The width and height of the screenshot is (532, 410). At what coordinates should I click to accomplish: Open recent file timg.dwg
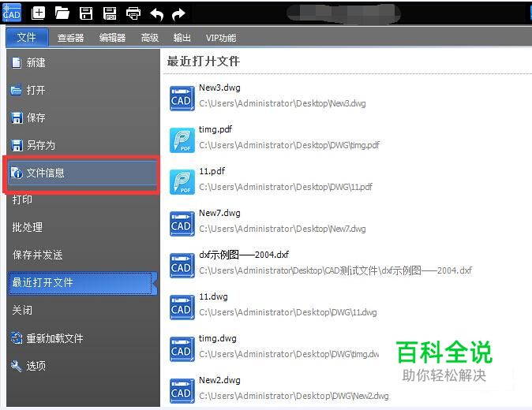pyautogui.click(x=218, y=338)
